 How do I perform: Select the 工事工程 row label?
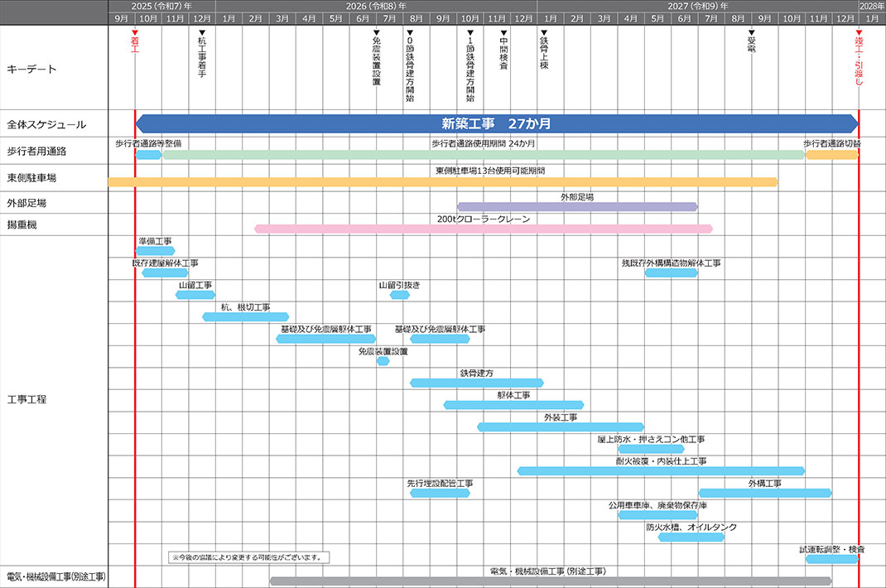(26, 399)
